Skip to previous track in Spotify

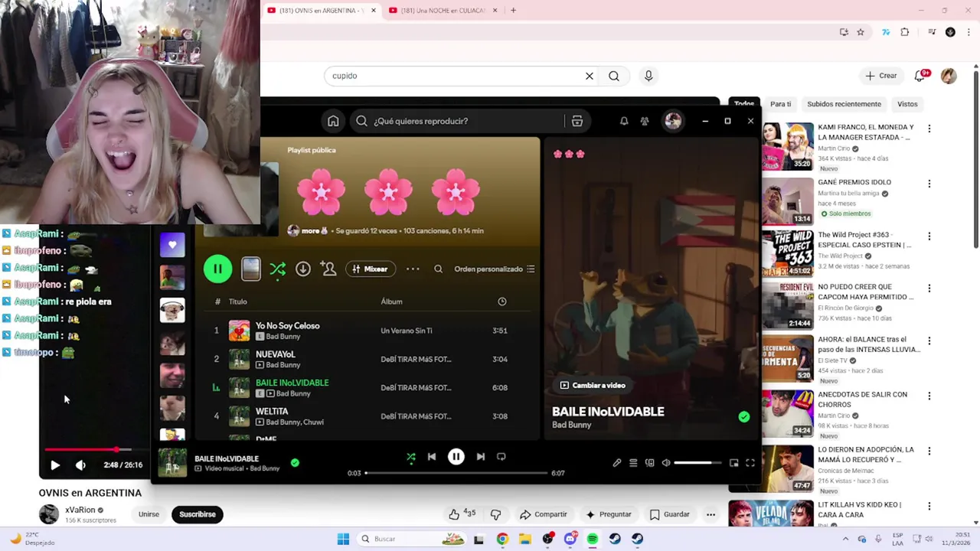point(432,457)
